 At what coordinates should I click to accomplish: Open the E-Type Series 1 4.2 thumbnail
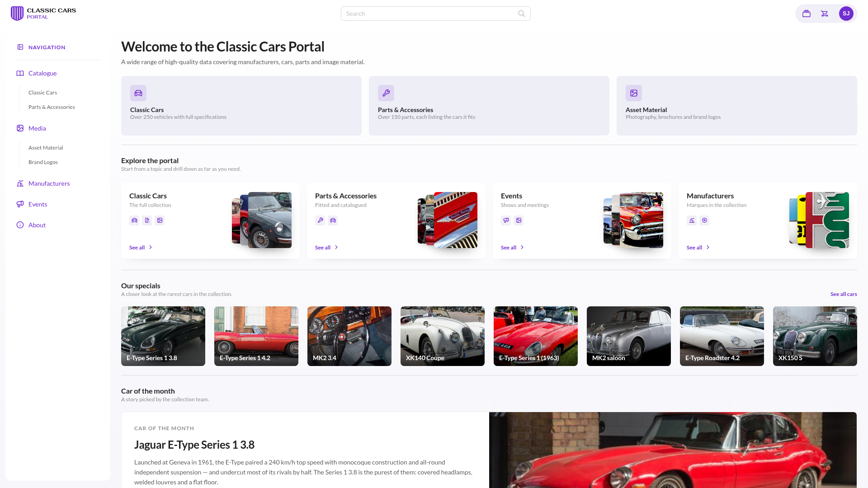(256, 336)
